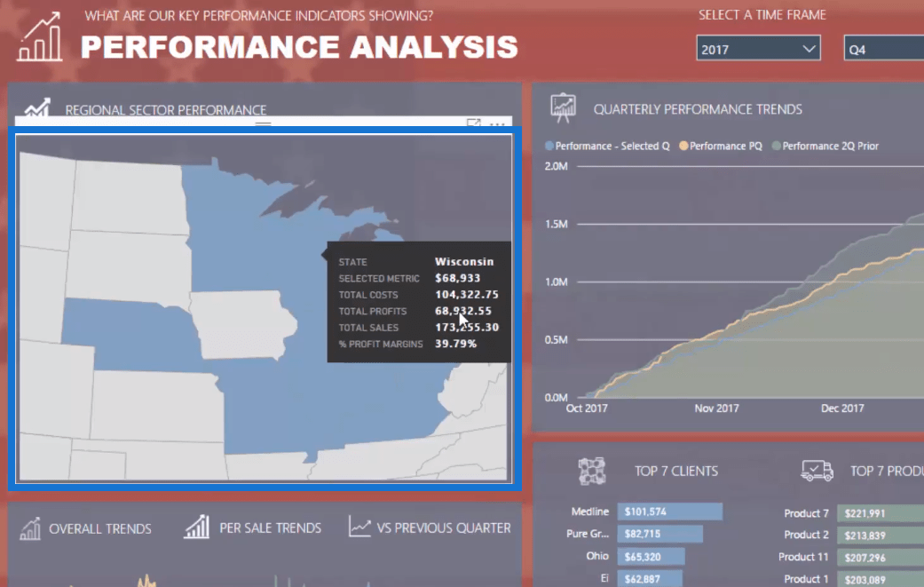Click the Top 7 Products truck icon
Screen dimensions: 924x587
tap(817, 471)
